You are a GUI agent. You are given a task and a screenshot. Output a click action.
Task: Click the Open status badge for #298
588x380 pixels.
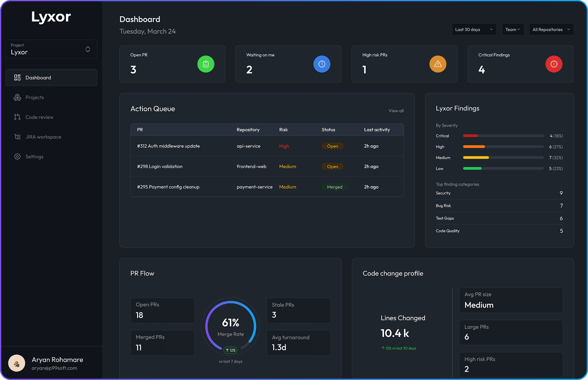(x=333, y=166)
